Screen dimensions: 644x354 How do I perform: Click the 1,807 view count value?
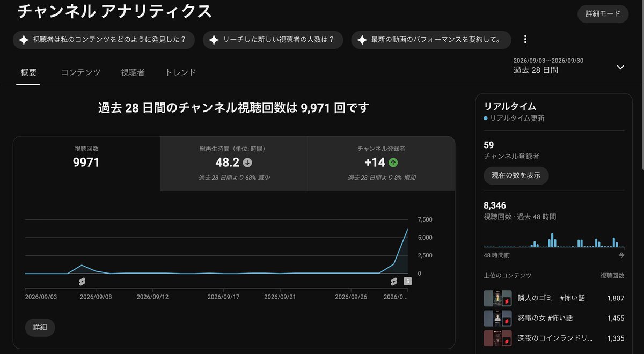tap(615, 298)
